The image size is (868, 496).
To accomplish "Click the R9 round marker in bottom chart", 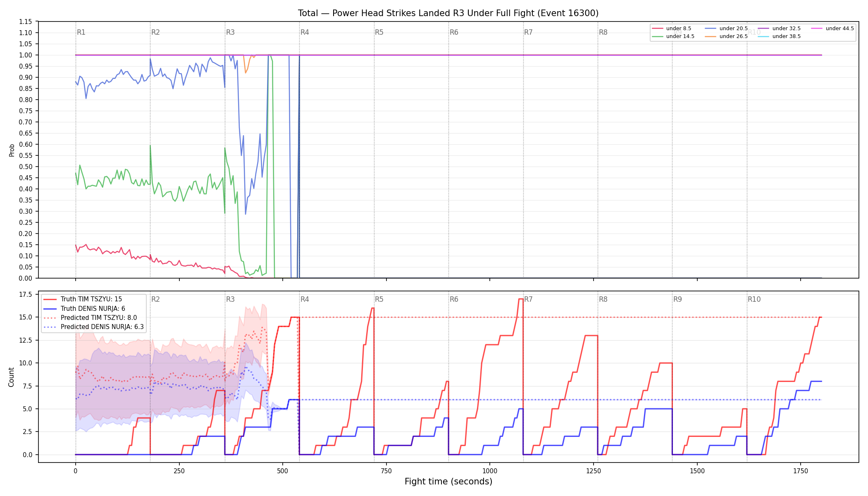I will [x=677, y=299].
